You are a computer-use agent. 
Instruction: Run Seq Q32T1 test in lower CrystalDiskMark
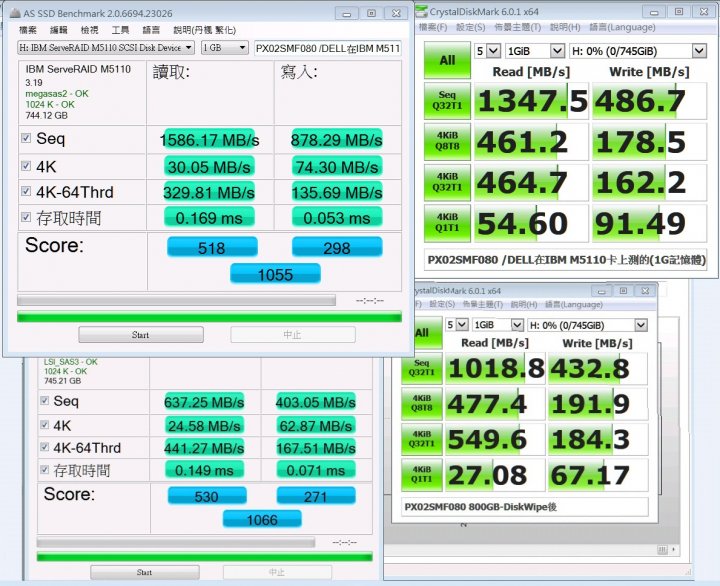(422, 368)
